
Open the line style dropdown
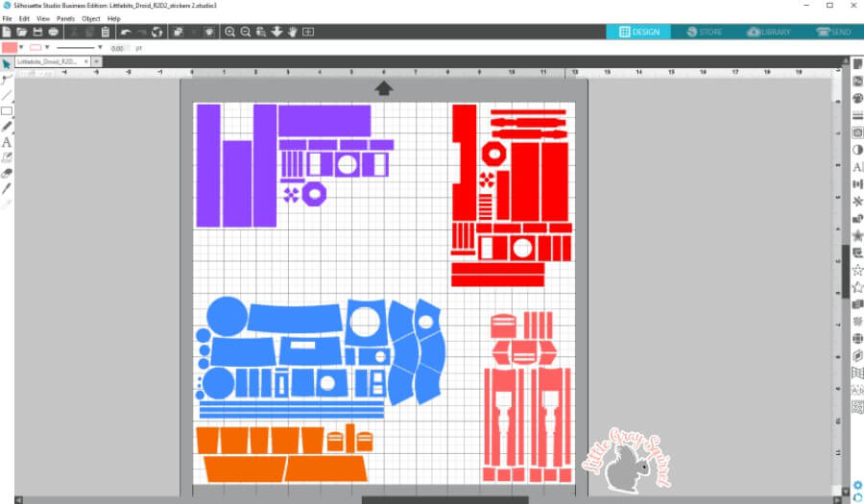click(99, 47)
